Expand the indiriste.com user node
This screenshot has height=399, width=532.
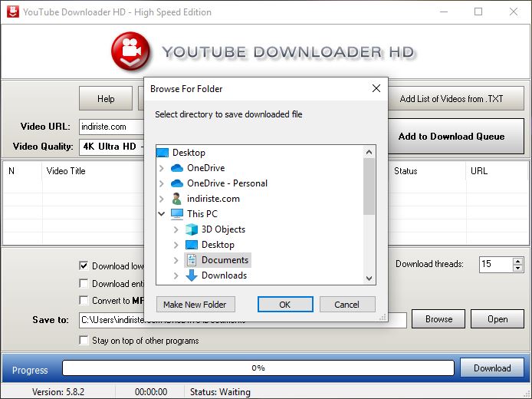click(x=162, y=199)
